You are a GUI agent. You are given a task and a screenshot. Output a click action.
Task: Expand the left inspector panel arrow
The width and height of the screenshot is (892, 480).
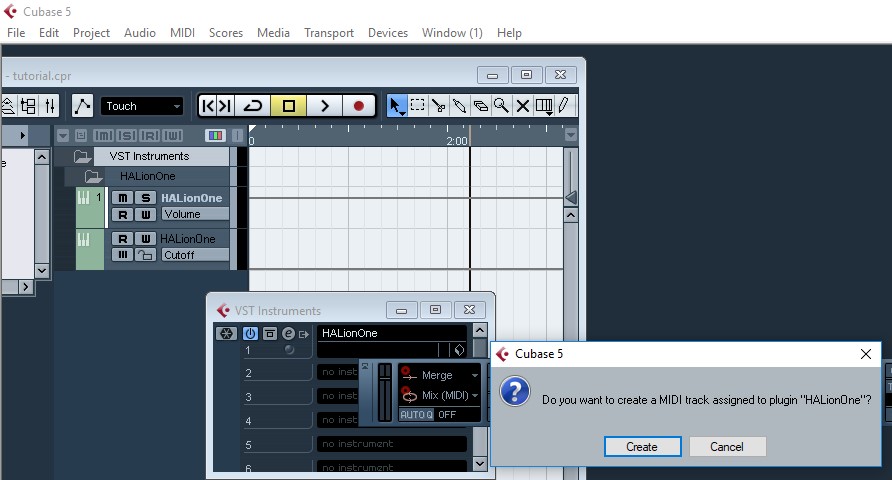(22, 135)
